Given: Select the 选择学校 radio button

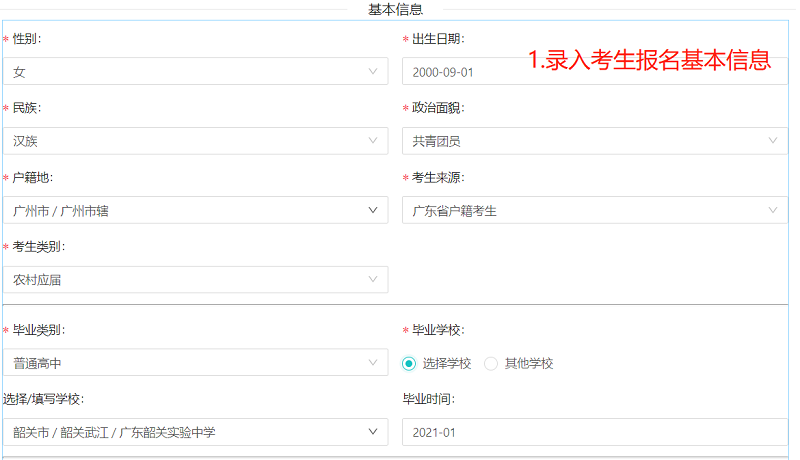Looking at the screenshot, I should (x=409, y=364).
